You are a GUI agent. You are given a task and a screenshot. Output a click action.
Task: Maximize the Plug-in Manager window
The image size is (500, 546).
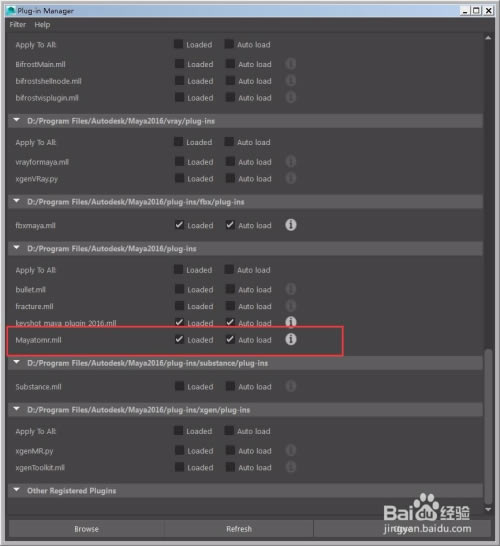point(476,11)
